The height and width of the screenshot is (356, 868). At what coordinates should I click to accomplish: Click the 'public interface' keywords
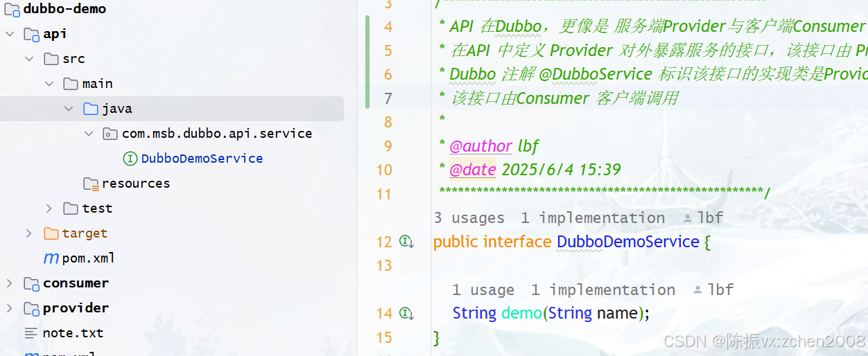(492, 242)
